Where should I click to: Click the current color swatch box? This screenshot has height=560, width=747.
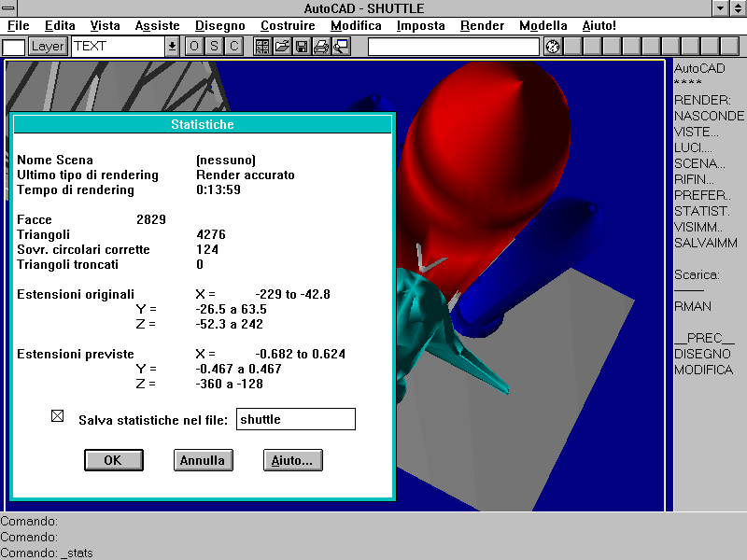tap(13, 48)
